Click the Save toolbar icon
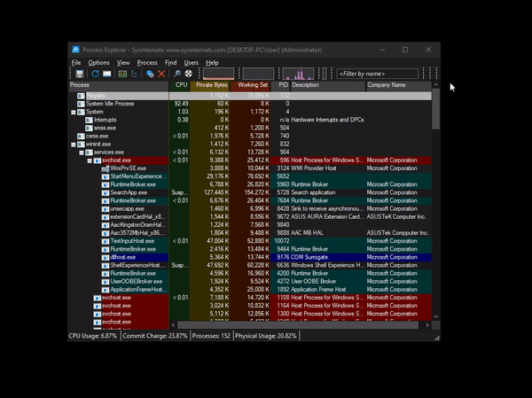Viewport: 532px width, 398px height. [x=80, y=74]
